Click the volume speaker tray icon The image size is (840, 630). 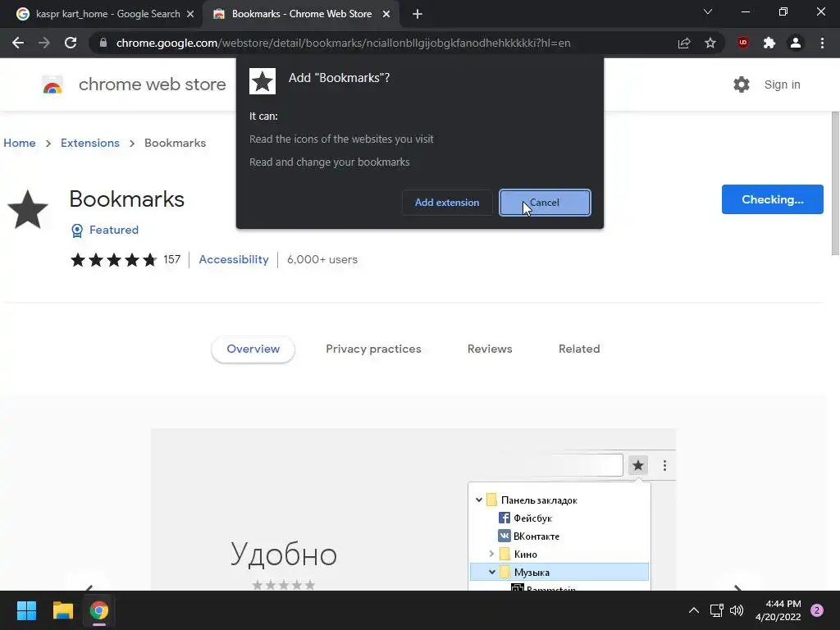click(737, 610)
